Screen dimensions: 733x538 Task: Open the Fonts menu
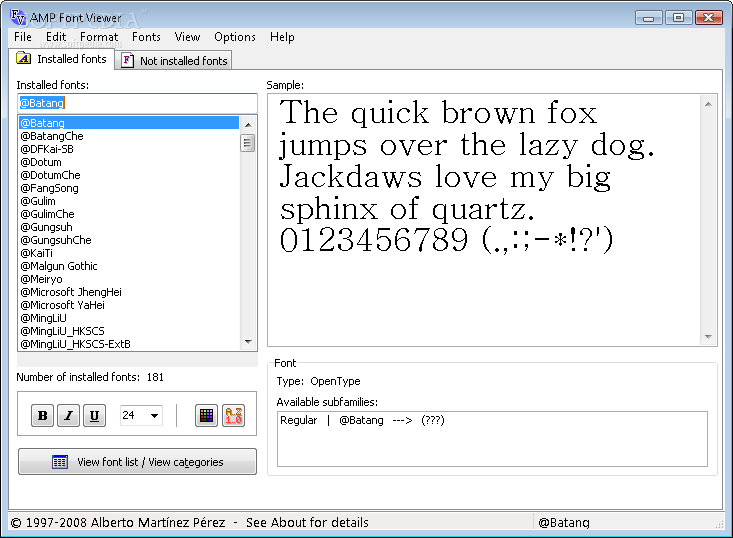(x=146, y=37)
